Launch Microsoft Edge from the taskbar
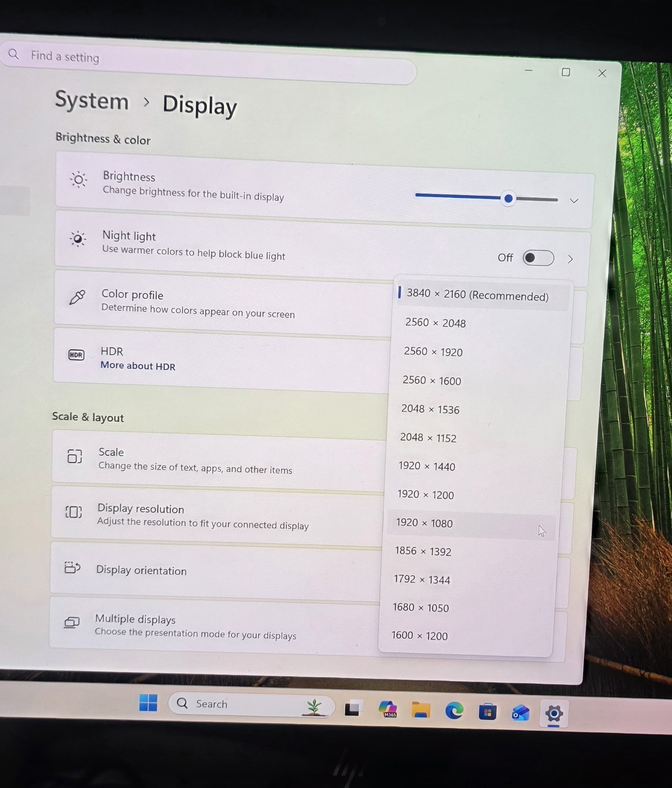This screenshot has height=788, width=672. click(x=454, y=711)
